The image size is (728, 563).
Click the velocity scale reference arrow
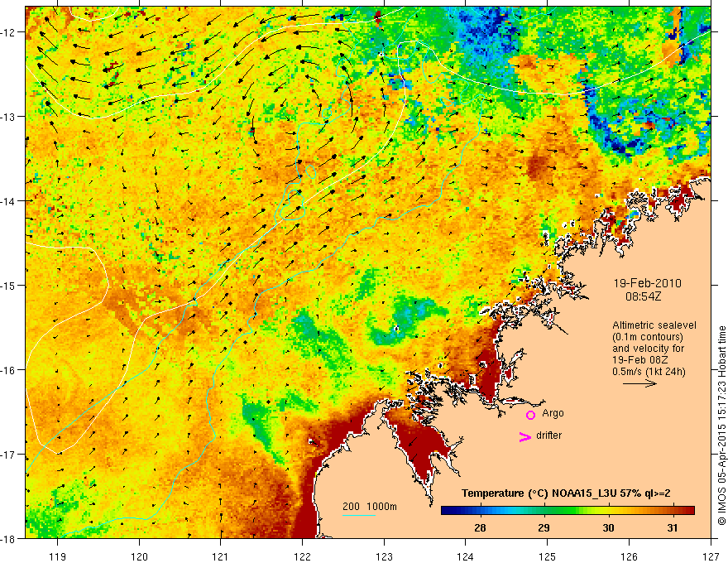pyautogui.click(x=639, y=383)
